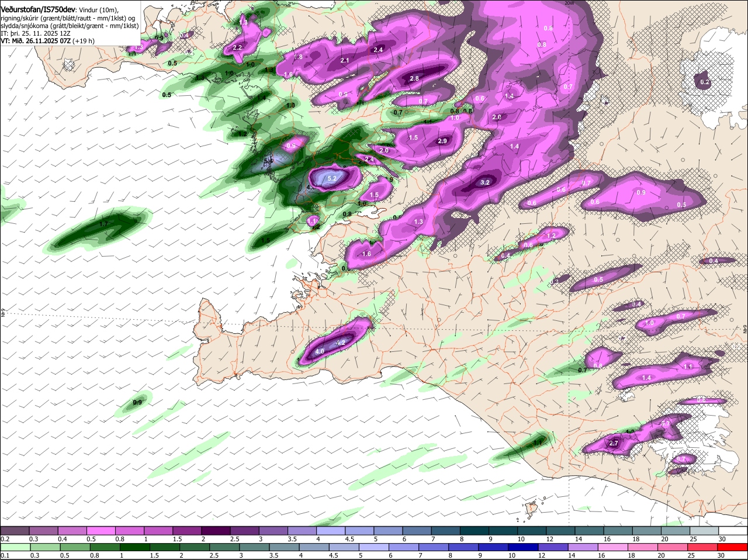Click the 3.2 snowfall value on the map
Screen dimensions: 748x560
(484, 182)
